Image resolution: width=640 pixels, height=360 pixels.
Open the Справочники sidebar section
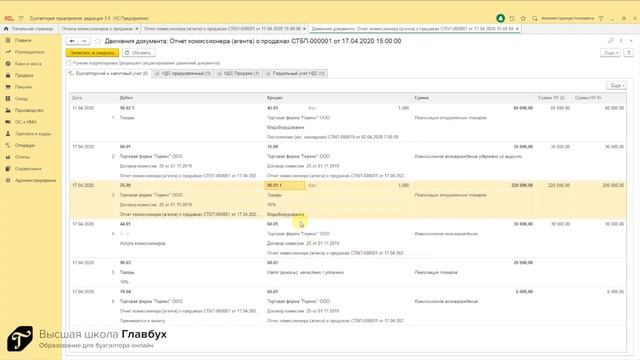pos(28,169)
